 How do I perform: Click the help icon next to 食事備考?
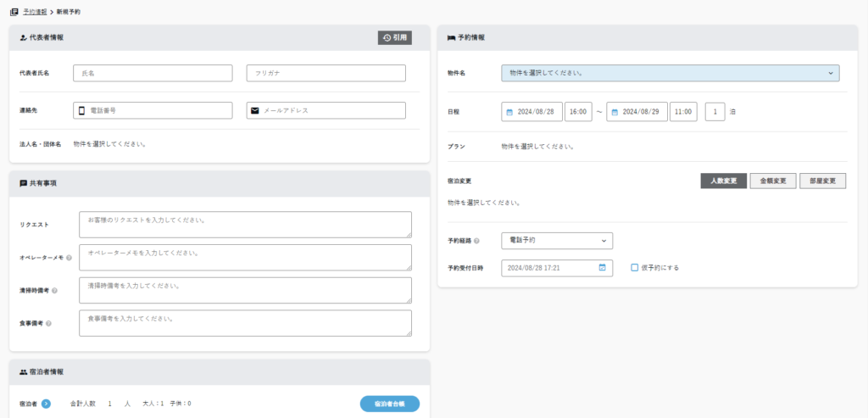tap(49, 323)
